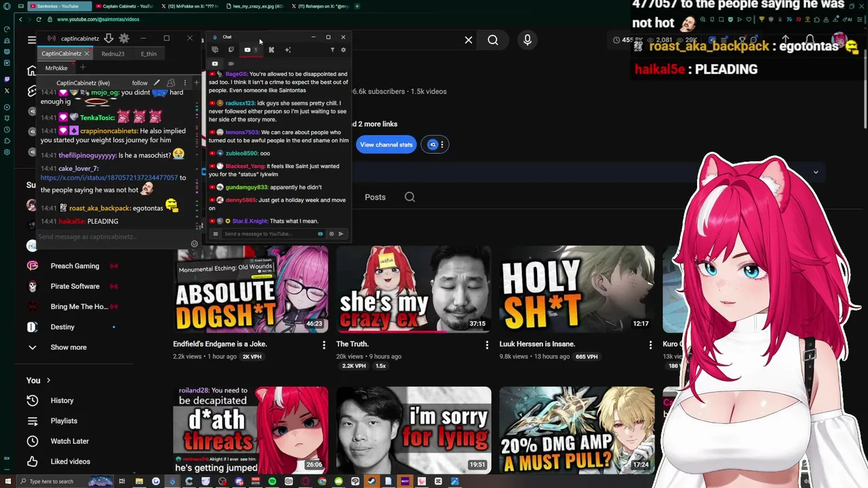Viewport: 868px width, 488px height.
Task: Click follow in CaptinCabinetz chat header
Action: 140,83
